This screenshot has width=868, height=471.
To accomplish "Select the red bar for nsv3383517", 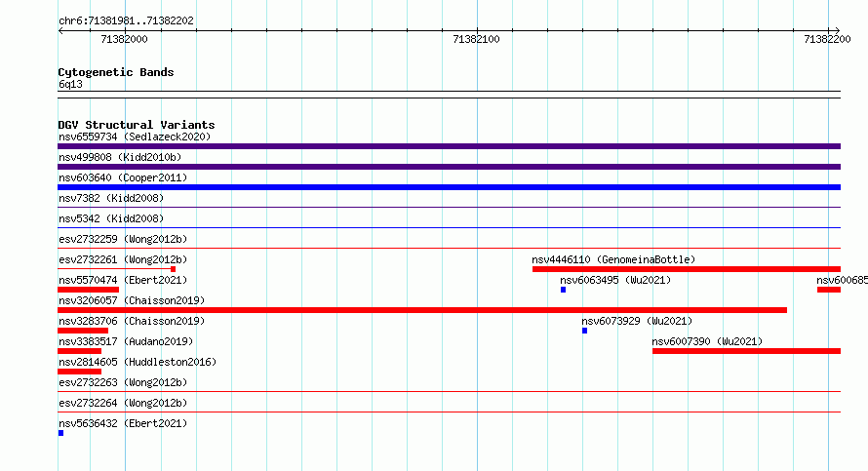I will 79,351.
